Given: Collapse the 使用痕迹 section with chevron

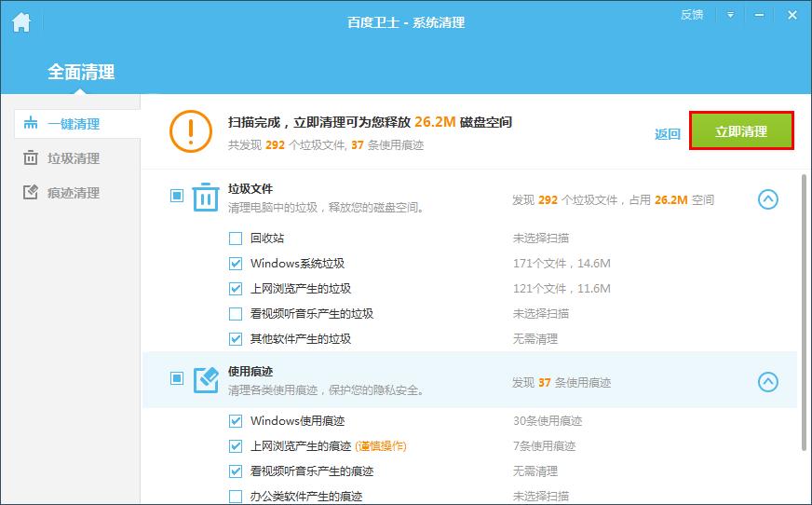Looking at the screenshot, I should click(x=767, y=381).
